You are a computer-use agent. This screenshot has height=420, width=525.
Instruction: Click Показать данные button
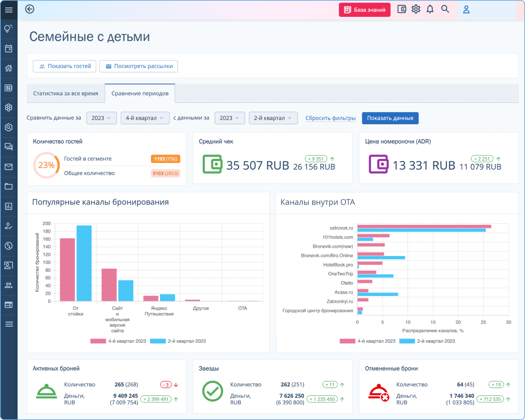pyautogui.click(x=390, y=118)
